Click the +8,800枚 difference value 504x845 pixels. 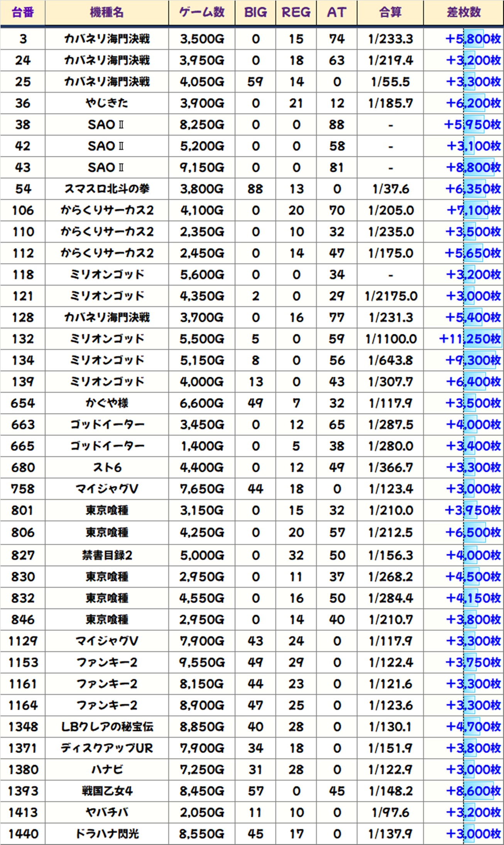[474, 168]
